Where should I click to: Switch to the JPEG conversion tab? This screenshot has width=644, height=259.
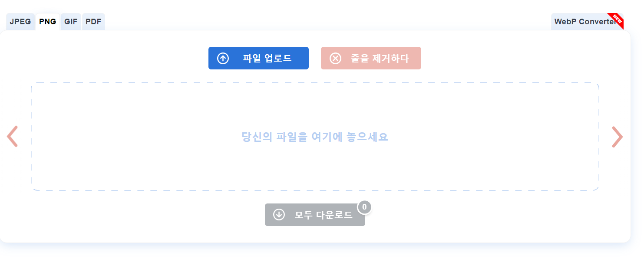(x=20, y=21)
